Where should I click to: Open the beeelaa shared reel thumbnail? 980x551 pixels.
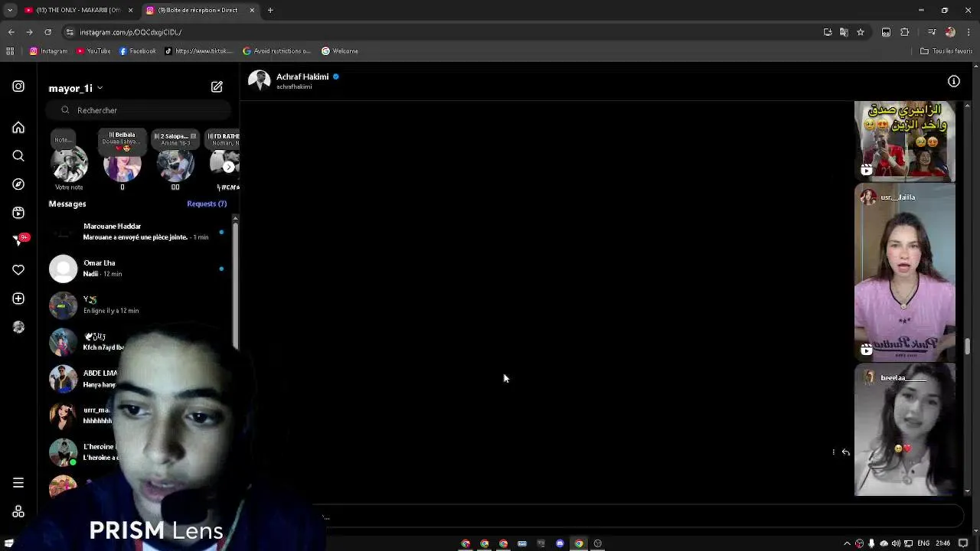(905, 429)
